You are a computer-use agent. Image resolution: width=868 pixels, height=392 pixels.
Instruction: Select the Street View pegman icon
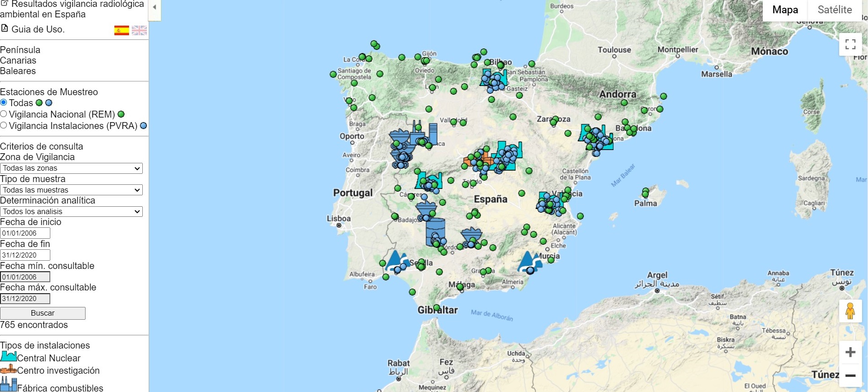point(850,311)
